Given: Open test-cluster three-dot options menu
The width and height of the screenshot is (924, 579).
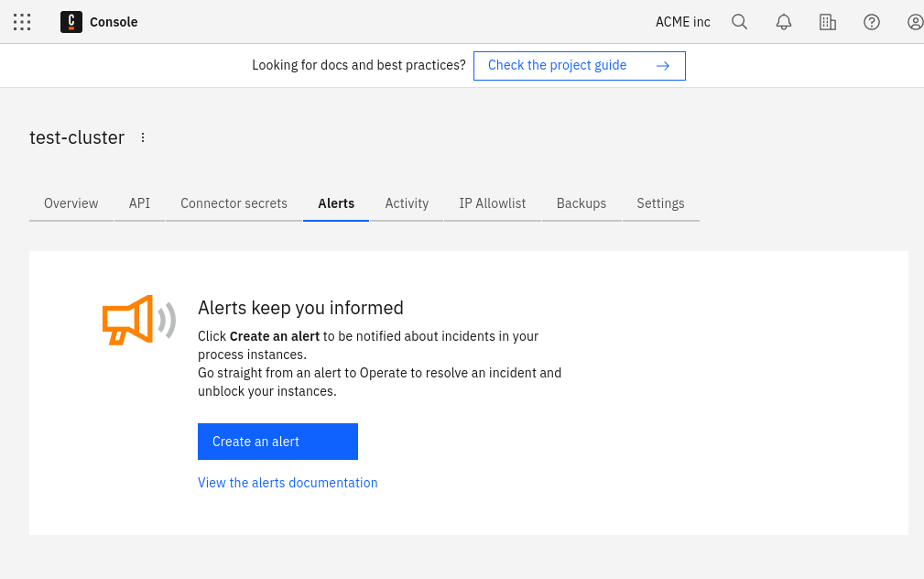Looking at the screenshot, I should (143, 137).
